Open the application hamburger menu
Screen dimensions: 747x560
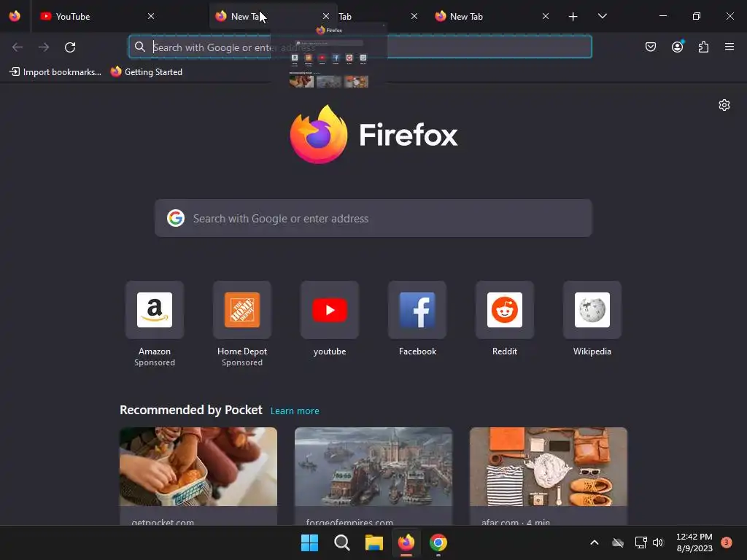(x=729, y=47)
